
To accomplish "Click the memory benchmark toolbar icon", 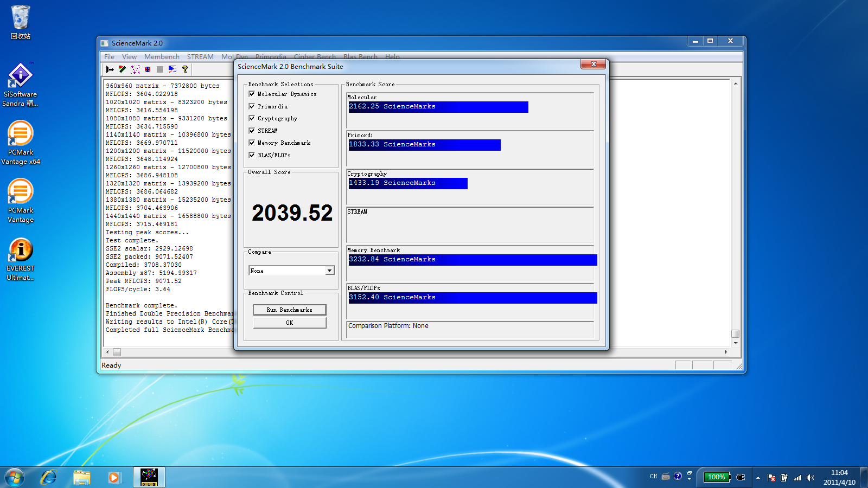I will click(x=123, y=69).
